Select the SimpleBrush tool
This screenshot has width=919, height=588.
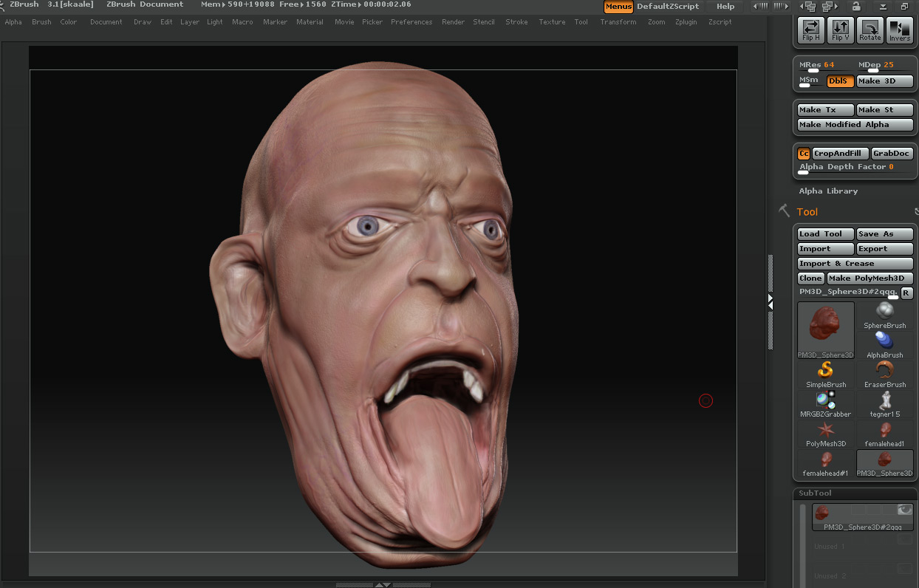pos(826,375)
